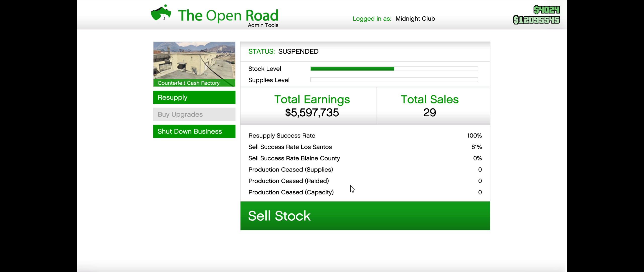Click the STATUS: SUSPENDED header
The height and width of the screenshot is (272, 644).
tap(283, 51)
